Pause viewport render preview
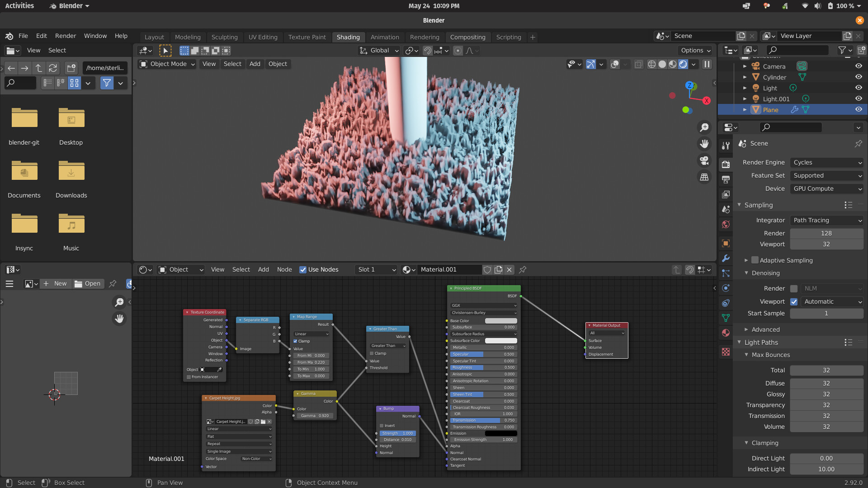 pos(707,64)
